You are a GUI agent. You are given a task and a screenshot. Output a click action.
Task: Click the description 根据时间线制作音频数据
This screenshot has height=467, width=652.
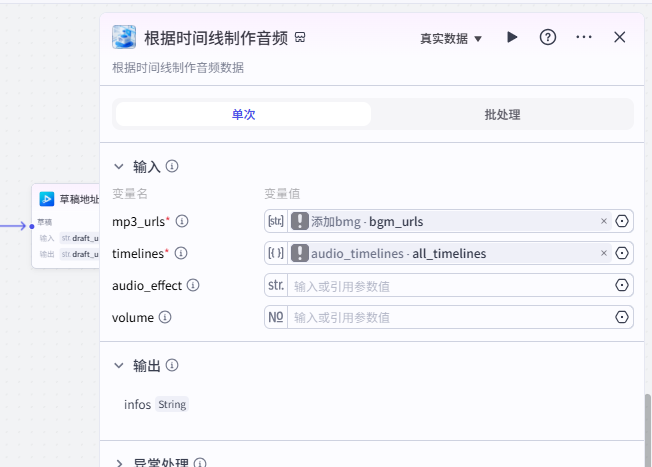(178, 67)
